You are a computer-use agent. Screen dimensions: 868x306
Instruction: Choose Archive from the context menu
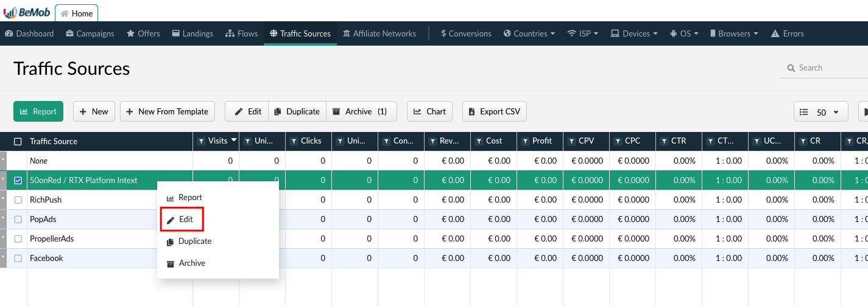(x=218, y=263)
